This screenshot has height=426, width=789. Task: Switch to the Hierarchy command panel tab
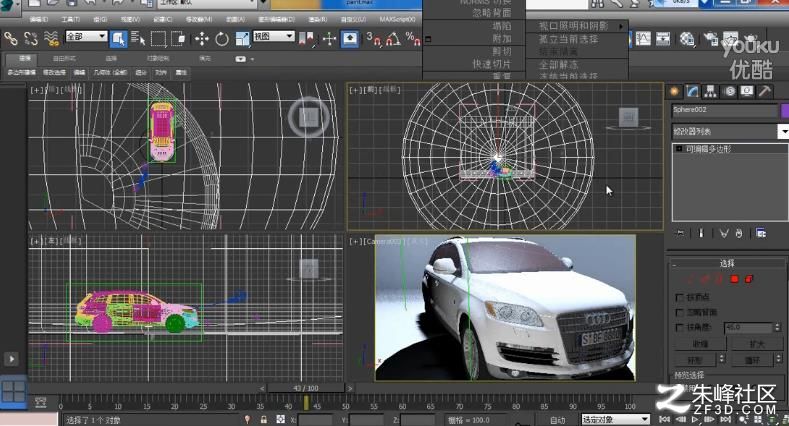point(711,91)
